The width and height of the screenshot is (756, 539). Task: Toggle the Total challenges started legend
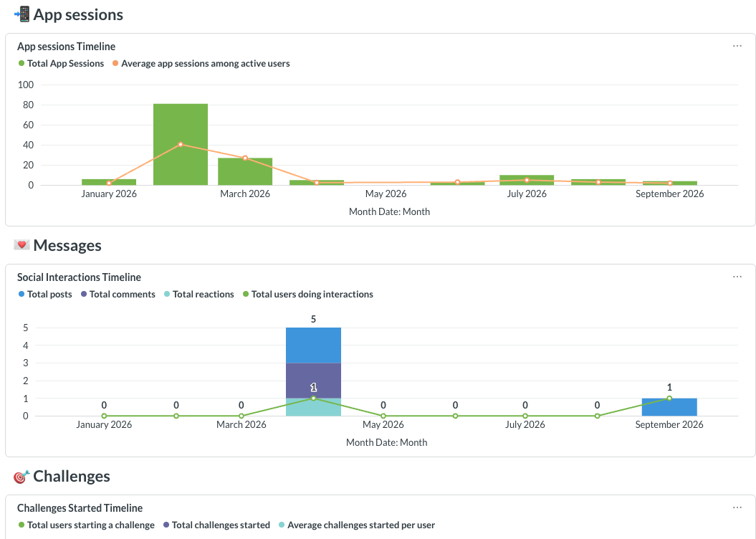pos(216,525)
